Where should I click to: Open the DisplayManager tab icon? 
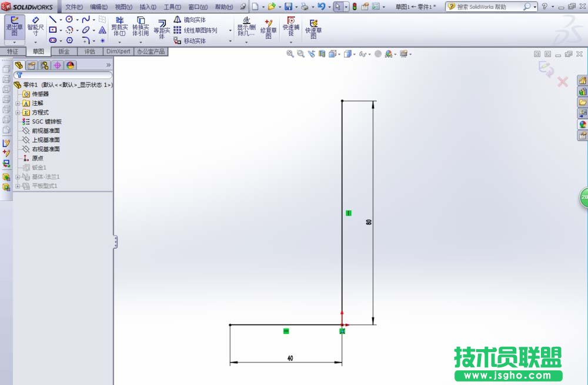pos(70,65)
